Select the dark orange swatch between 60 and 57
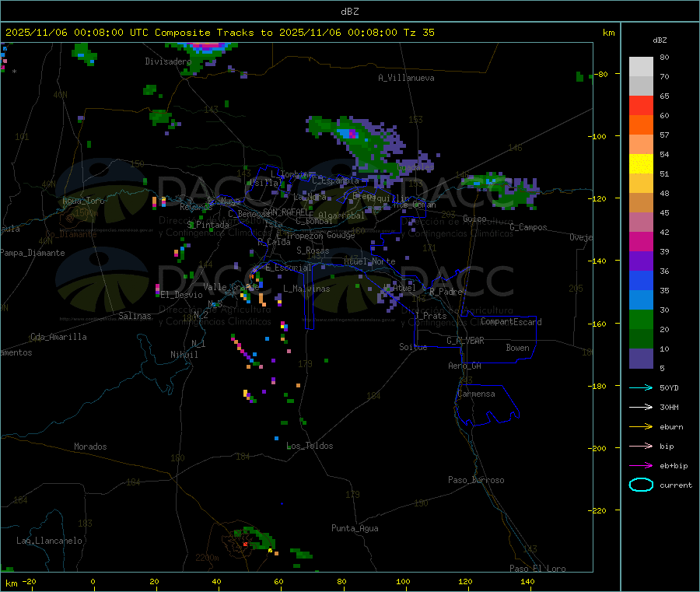Image resolution: width=700 pixels, height=592 pixels. coord(641,125)
